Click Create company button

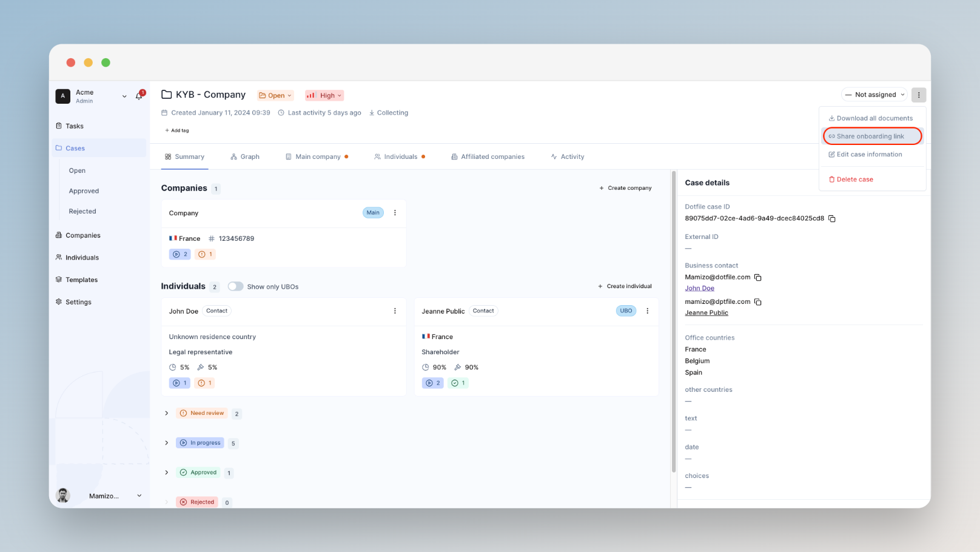625,188
